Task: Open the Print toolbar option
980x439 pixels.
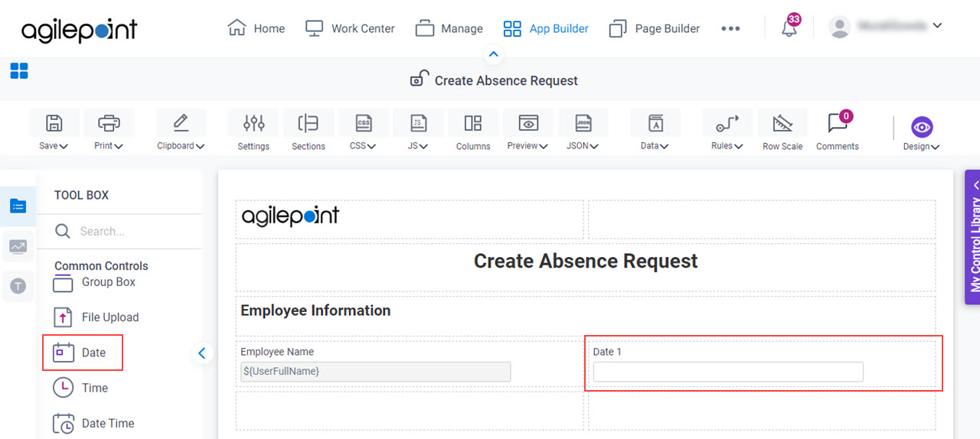Action: click(109, 131)
